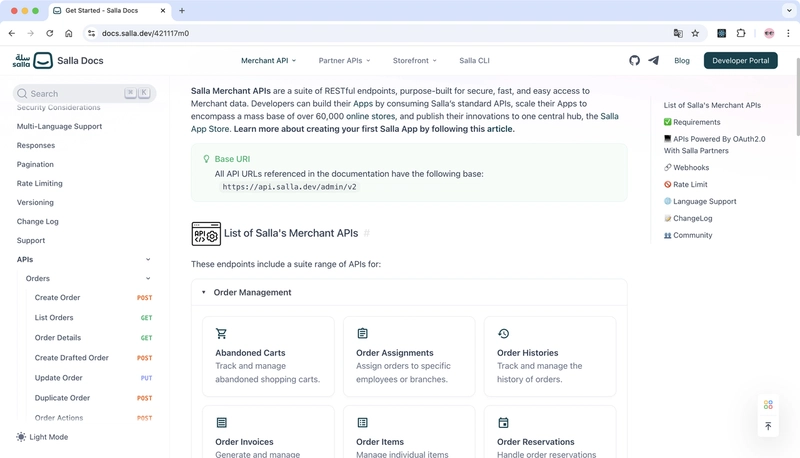Image resolution: width=800 pixels, height=458 pixels.
Task: Click the Developer Portal button
Action: (740, 61)
